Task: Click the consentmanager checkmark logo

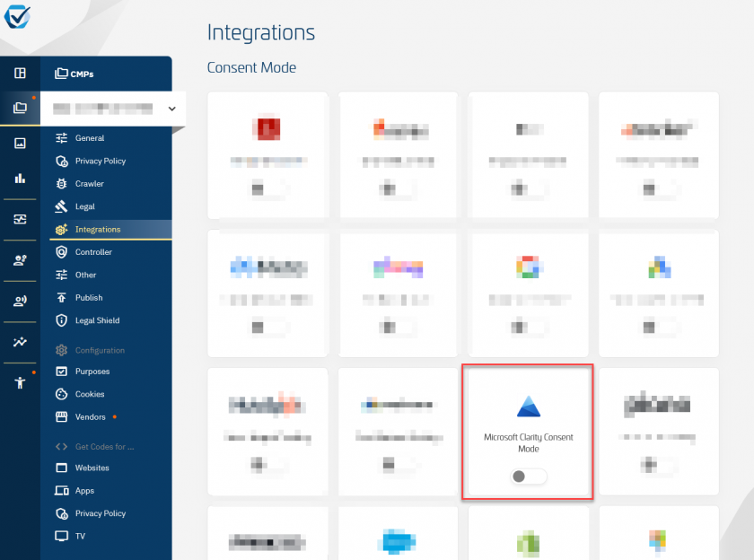Action: pos(17,16)
